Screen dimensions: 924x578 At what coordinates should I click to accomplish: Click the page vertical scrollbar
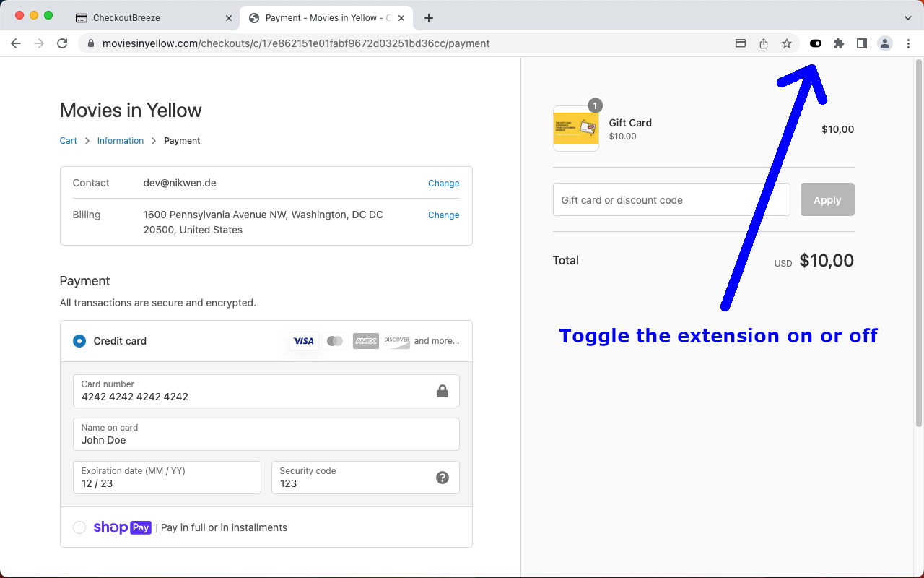(x=919, y=243)
